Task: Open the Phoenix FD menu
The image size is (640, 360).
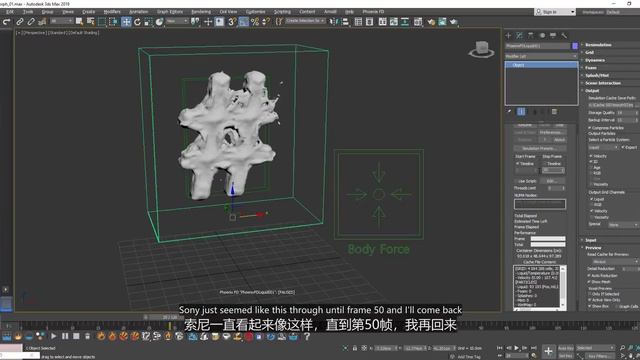Action: tap(373, 12)
